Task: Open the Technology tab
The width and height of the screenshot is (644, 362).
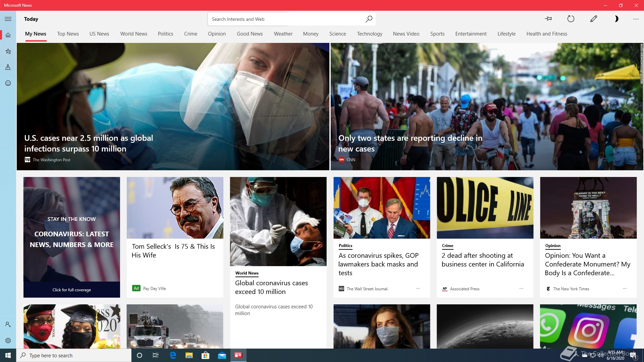Action: [370, 34]
